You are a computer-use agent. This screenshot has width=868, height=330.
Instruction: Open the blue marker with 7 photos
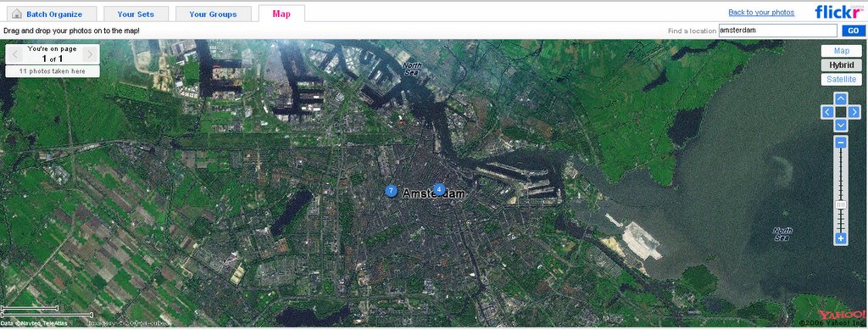(391, 191)
